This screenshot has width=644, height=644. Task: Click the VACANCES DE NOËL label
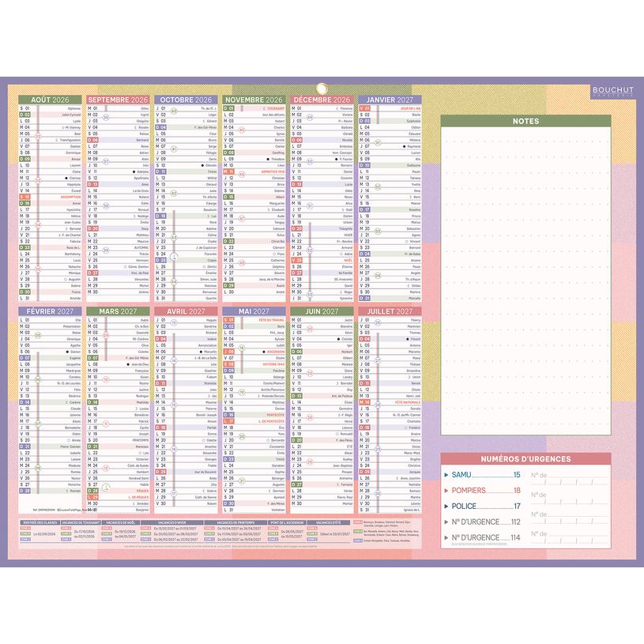pos(119,523)
